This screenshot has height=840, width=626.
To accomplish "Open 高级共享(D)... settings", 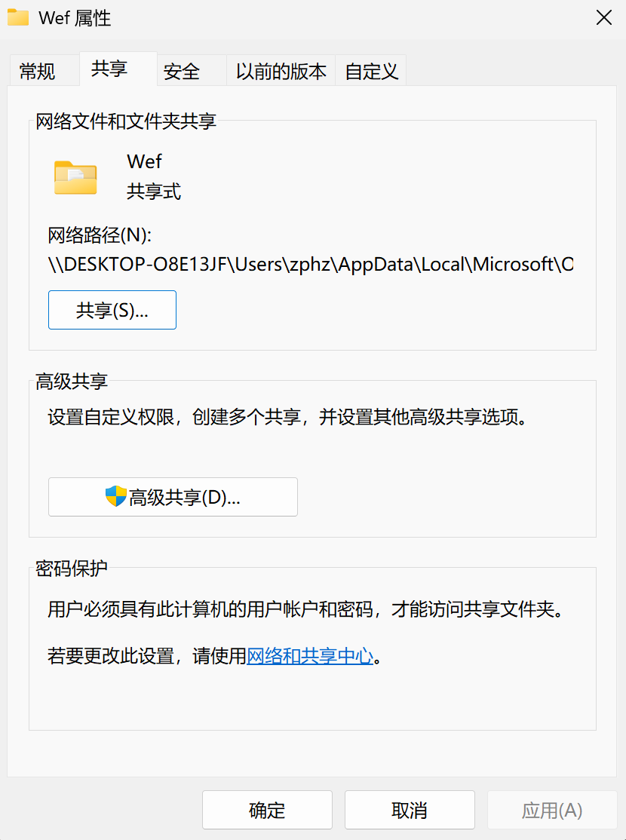I will 173,497.
